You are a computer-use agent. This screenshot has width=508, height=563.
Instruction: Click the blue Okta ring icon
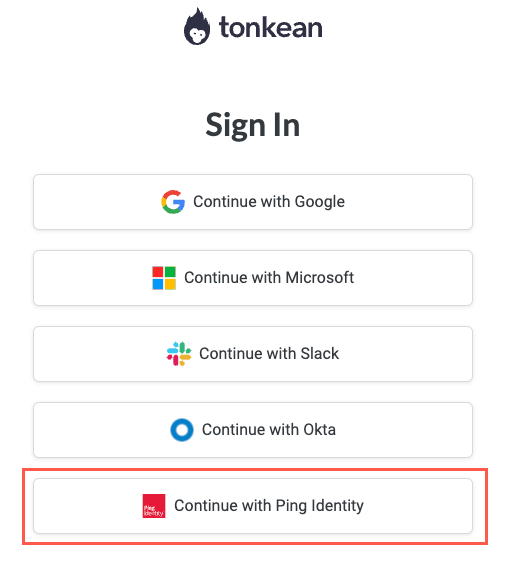pyautogui.click(x=182, y=430)
